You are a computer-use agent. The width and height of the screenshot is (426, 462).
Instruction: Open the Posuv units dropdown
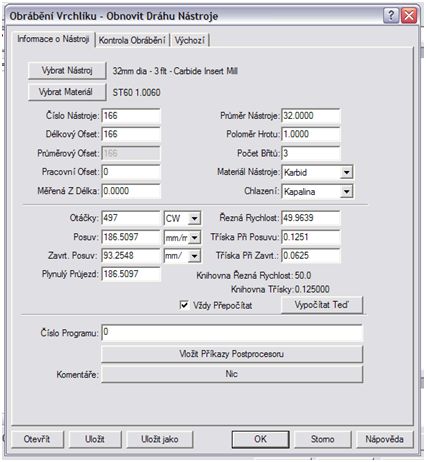(194, 238)
